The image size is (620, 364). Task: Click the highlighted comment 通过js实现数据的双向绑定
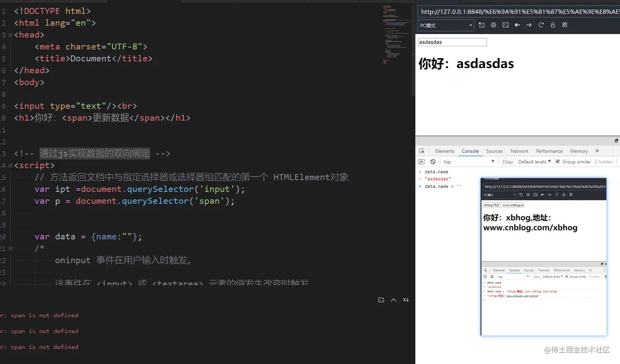[95, 153]
